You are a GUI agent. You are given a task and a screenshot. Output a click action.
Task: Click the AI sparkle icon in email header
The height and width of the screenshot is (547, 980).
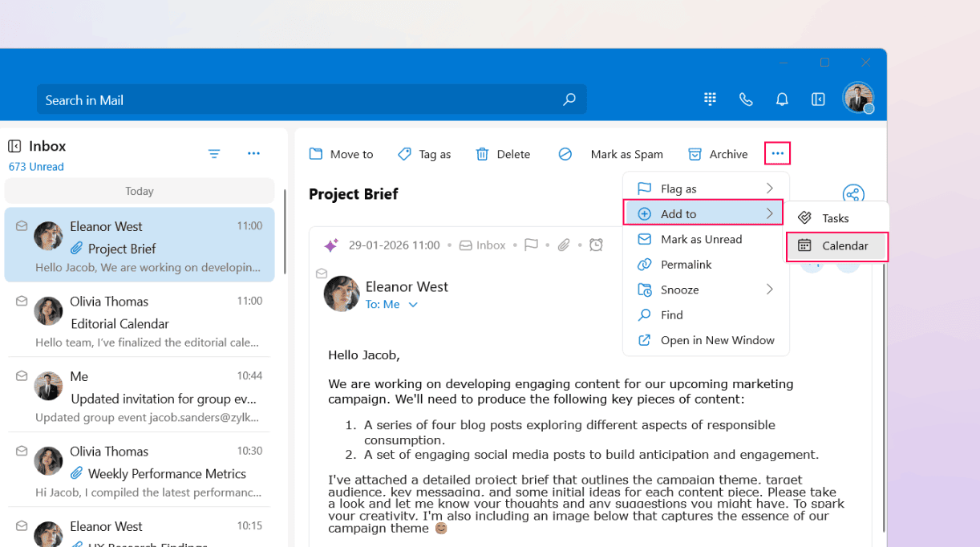coord(330,245)
